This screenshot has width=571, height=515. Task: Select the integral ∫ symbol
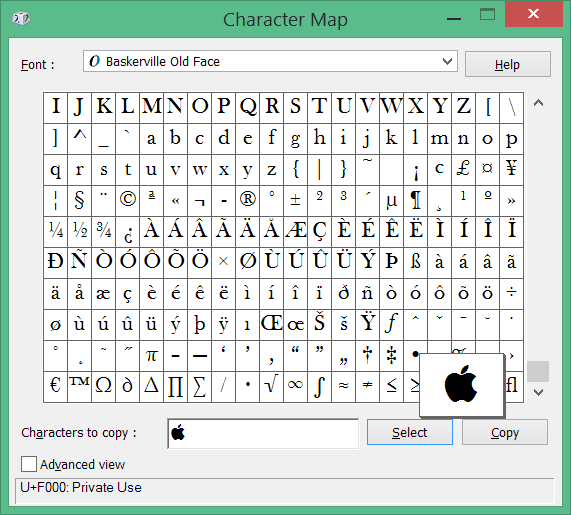[319, 386]
